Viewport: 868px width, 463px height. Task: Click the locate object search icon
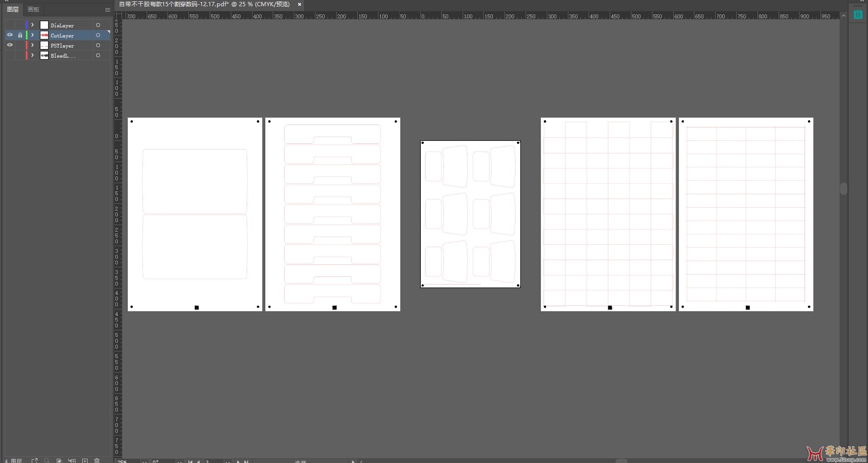(x=47, y=461)
